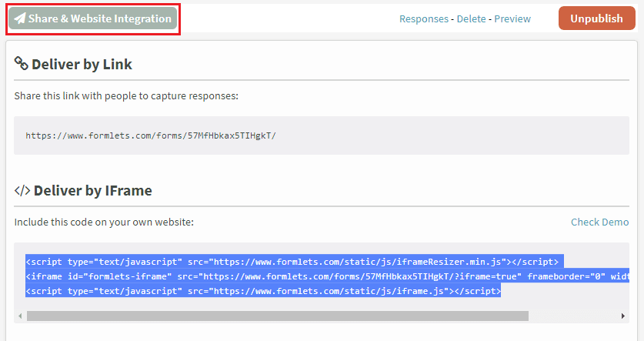
Task: Click the Share & Website Integration button
Action: pyautogui.click(x=93, y=18)
